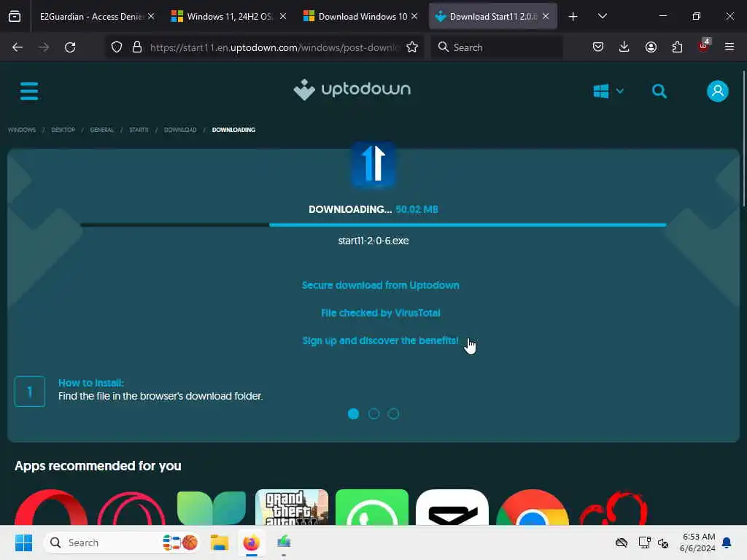Go to Uptodown homepage via logo

coord(352,90)
